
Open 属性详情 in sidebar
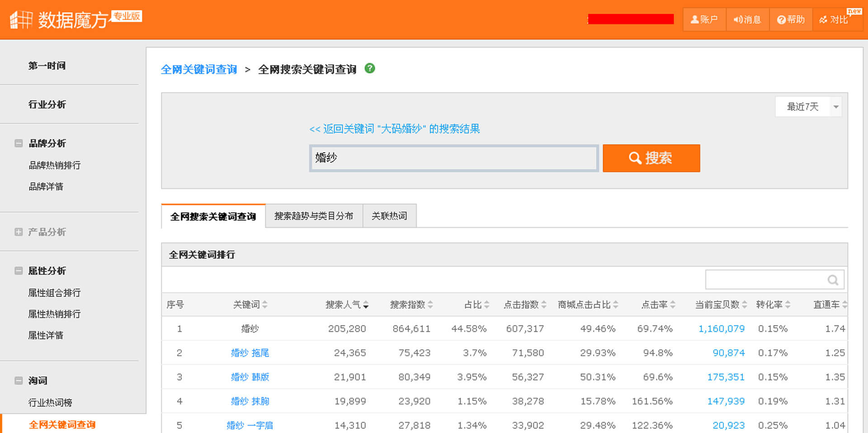(x=46, y=335)
